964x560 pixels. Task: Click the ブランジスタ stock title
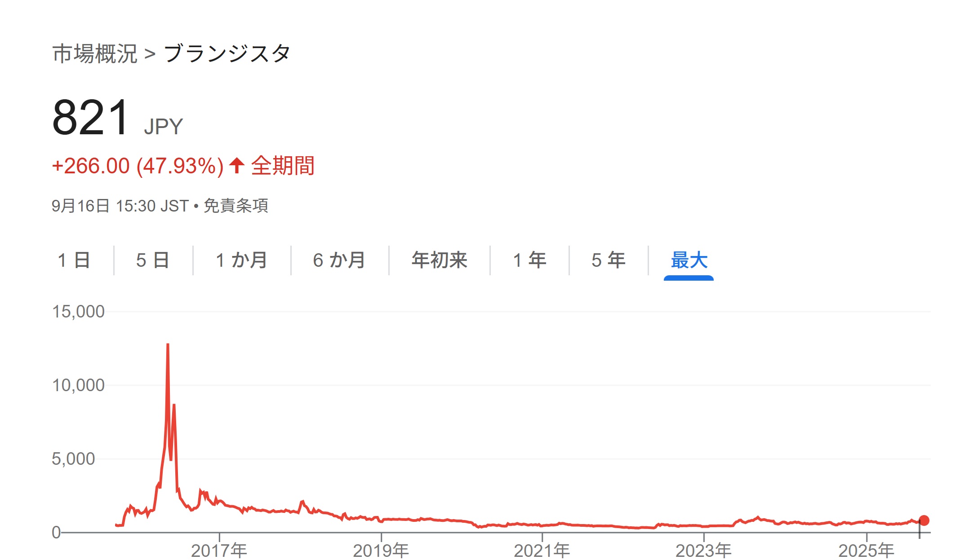coord(227,54)
